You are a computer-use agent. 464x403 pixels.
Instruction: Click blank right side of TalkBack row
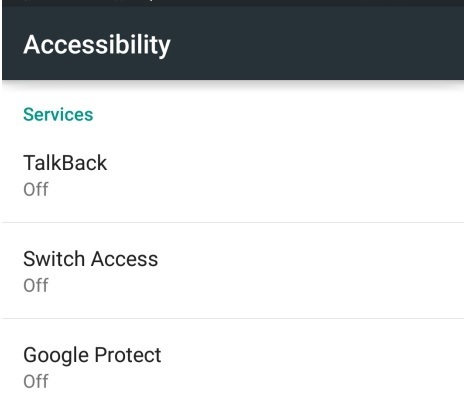[x=333, y=175]
